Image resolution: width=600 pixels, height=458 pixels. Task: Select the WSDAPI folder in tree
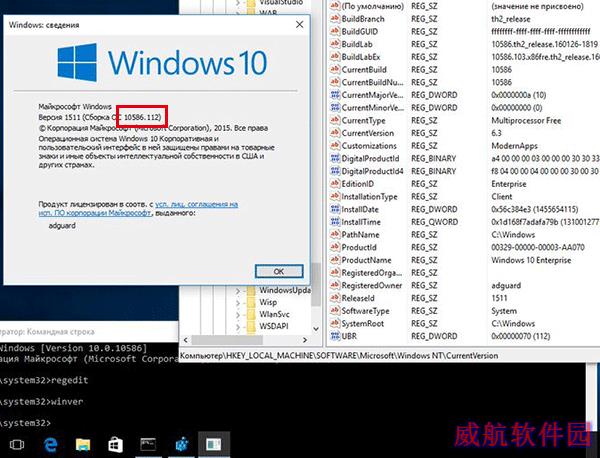pos(268,326)
